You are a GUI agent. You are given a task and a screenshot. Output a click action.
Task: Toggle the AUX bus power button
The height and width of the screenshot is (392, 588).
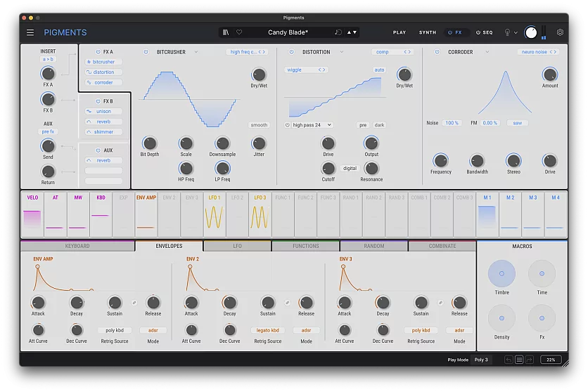pos(98,150)
